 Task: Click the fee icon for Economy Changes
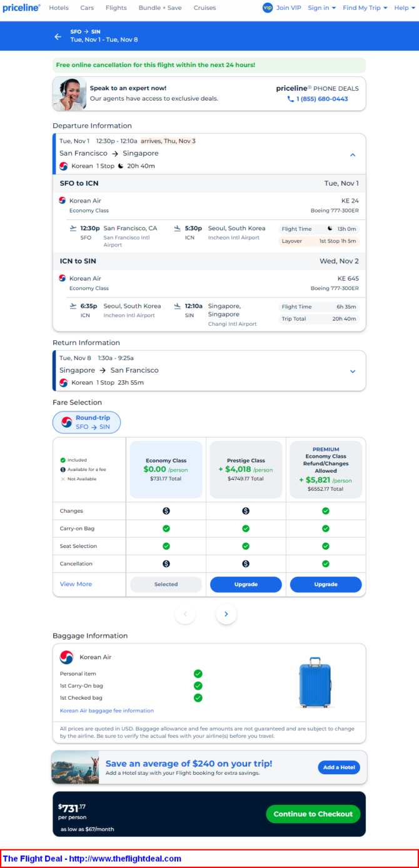pyautogui.click(x=166, y=511)
